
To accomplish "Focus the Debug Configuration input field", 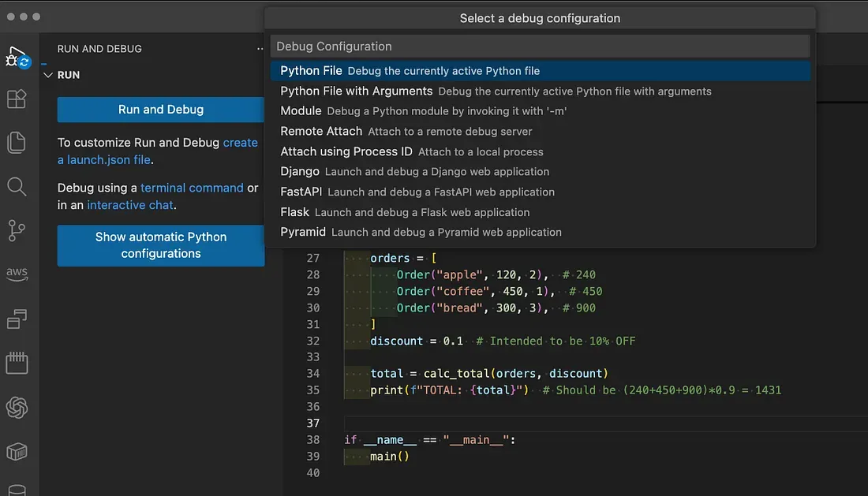I will pos(540,47).
